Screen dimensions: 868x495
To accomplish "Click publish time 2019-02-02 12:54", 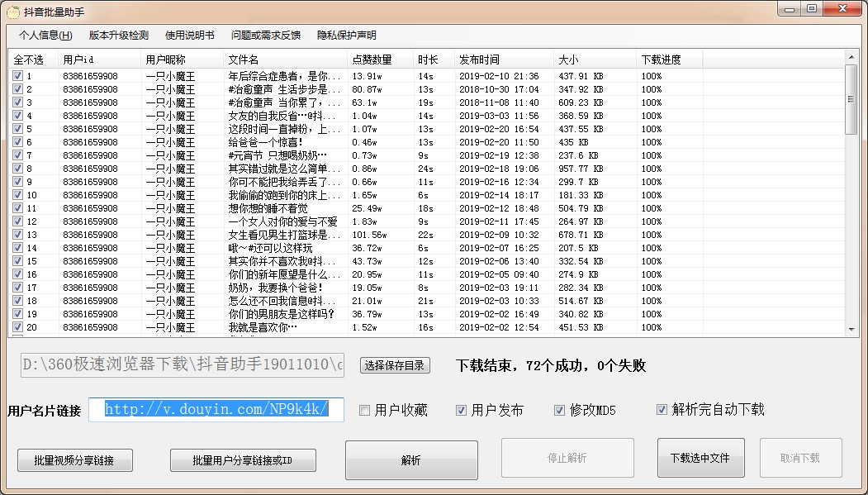I will (499, 327).
